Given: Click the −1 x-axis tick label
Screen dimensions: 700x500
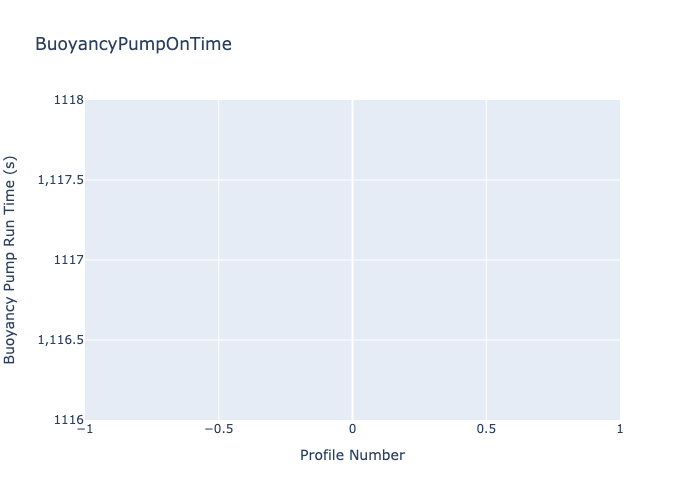Looking at the screenshot, I should (85, 429).
